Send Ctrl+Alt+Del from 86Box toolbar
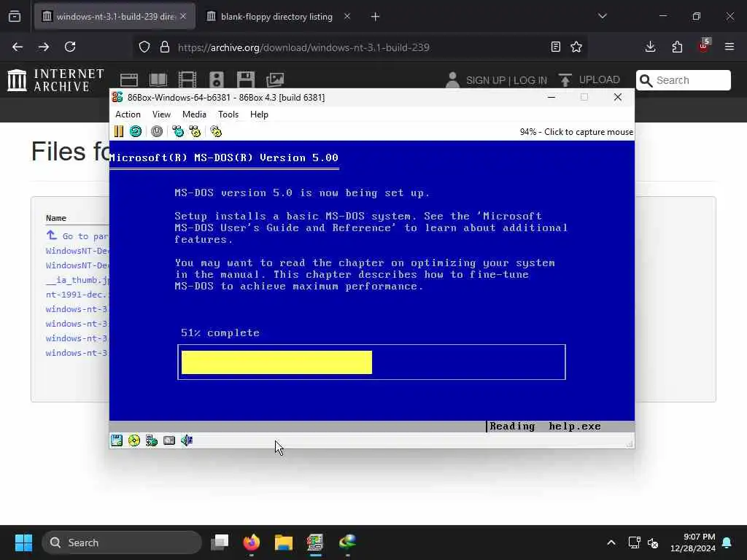Viewport: 747px width, 560px height. click(178, 131)
